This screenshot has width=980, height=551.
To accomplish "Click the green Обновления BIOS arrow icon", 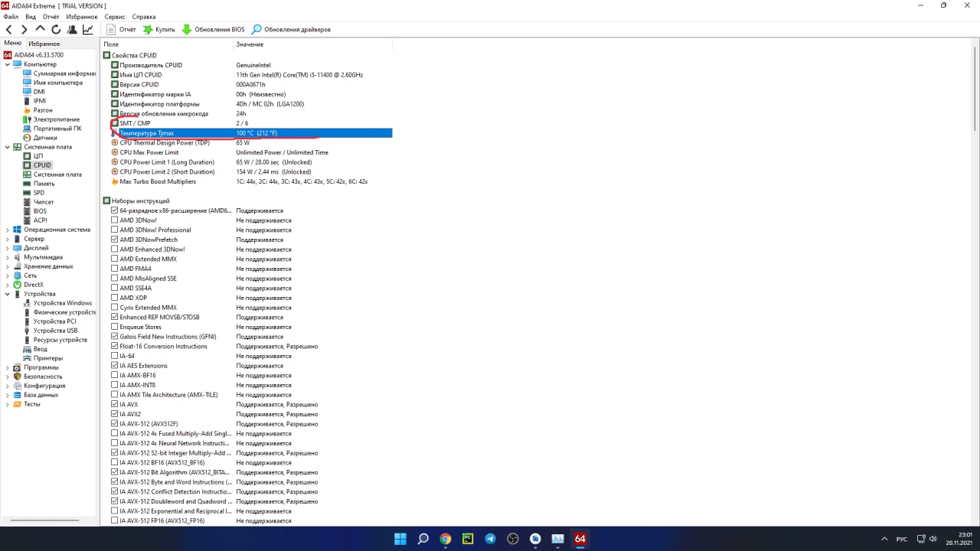I will coord(187,30).
